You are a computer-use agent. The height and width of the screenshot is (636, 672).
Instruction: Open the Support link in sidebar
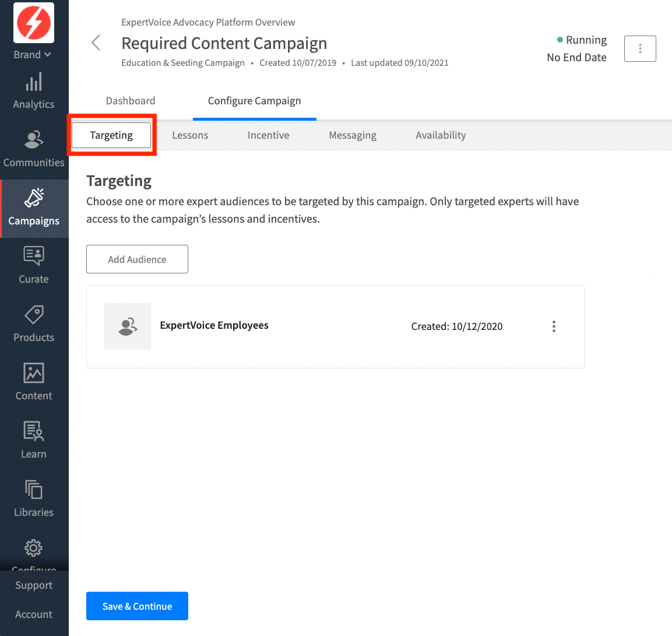(34, 585)
